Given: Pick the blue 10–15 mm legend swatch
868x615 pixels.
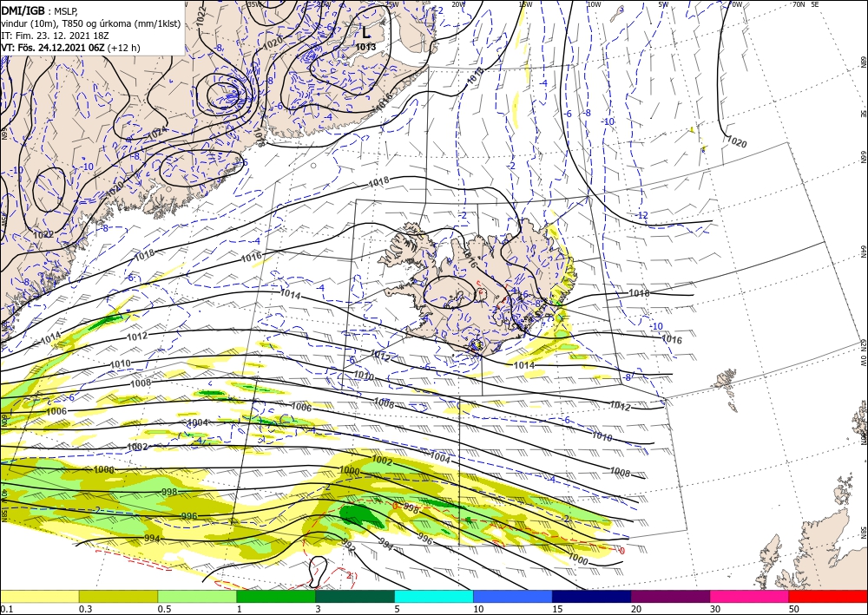Looking at the screenshot, I should pos(513,596).
